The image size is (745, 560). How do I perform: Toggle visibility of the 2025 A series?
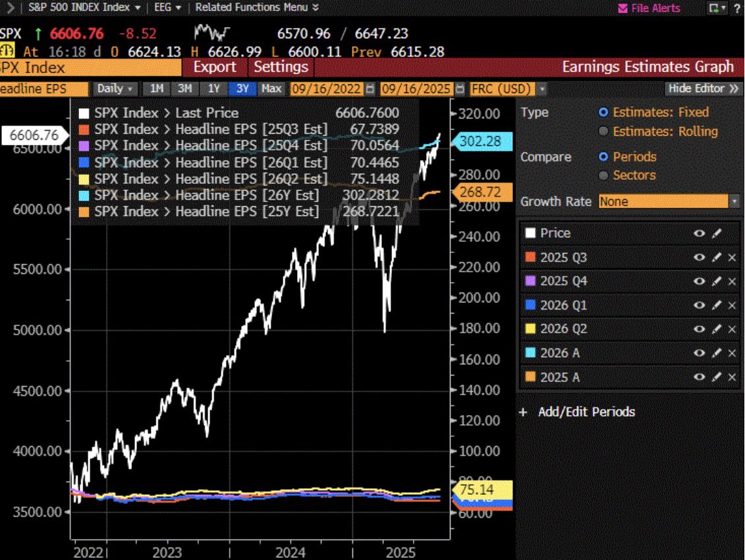[699, 377]
